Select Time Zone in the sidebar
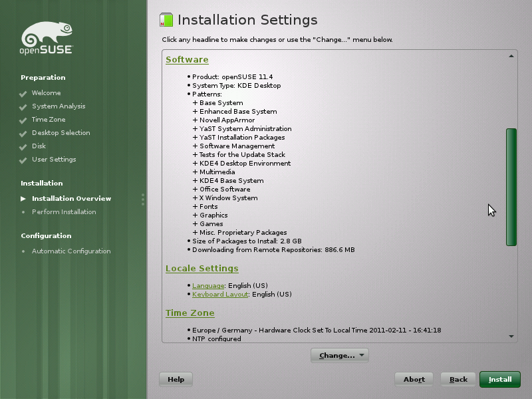 coord(49,120)
